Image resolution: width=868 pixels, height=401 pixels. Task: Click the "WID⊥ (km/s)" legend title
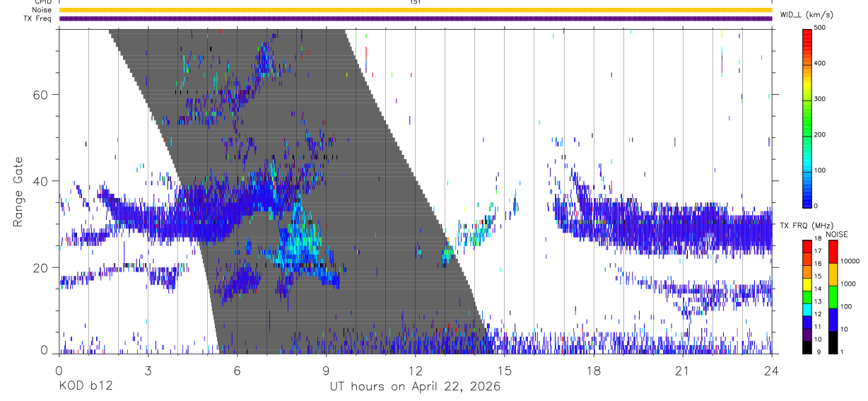(x=806, y=14)
